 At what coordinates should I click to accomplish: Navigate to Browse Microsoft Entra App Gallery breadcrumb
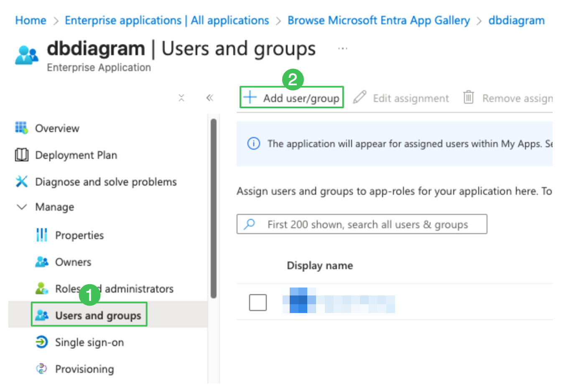[x=378, y=20]
